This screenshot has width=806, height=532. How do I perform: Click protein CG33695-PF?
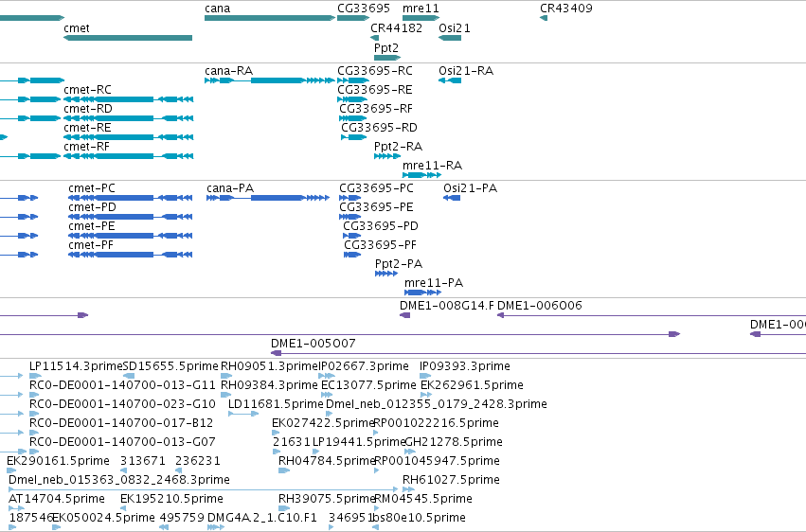352,255
